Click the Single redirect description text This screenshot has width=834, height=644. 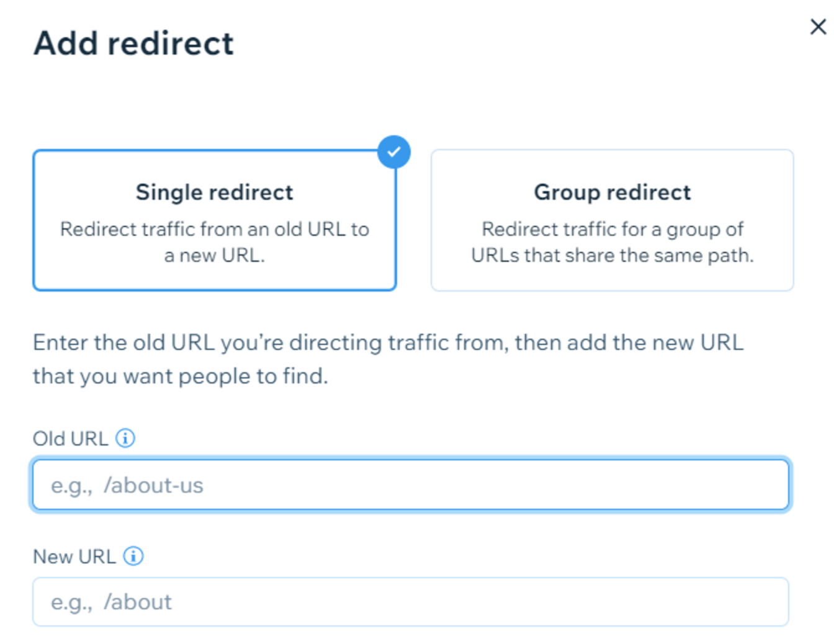pyautogui.click(x=214, y=242)
